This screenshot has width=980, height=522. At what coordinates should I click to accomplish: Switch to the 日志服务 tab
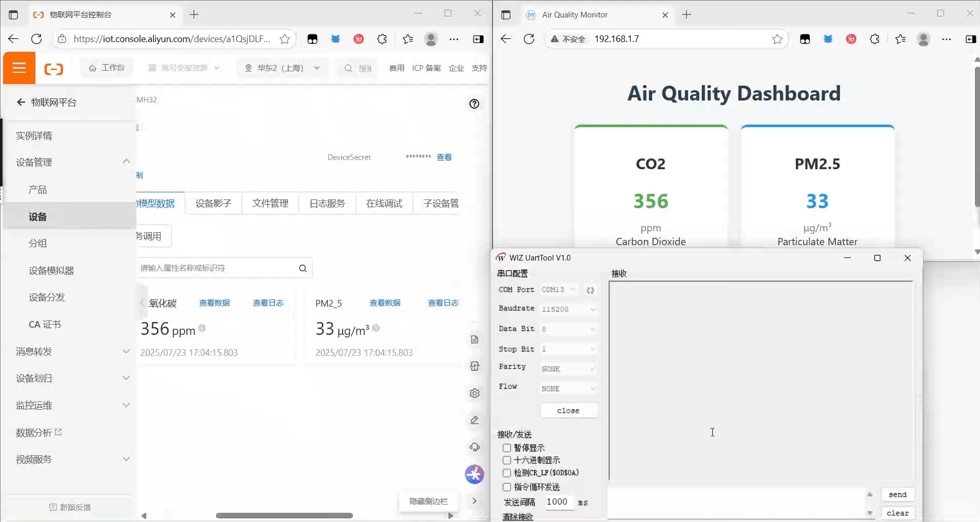[x=327, y=204]
